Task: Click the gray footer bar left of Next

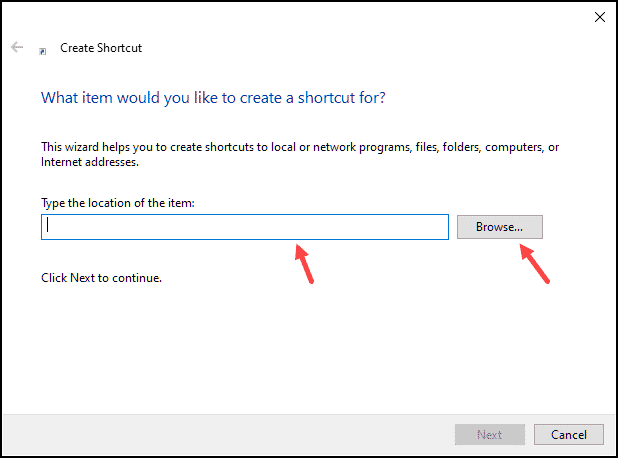Action: click(x=229, y=434)
